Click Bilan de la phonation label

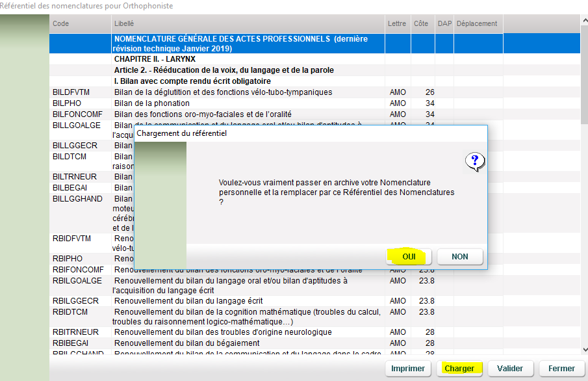152,103
